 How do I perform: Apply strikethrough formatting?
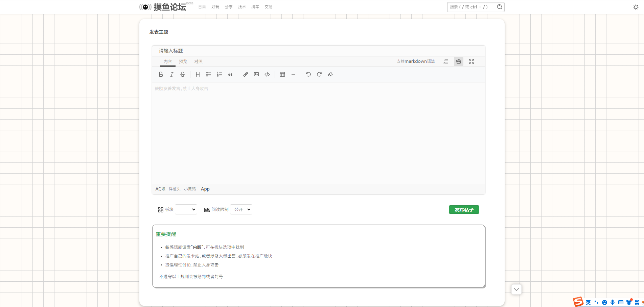click(x=183, y=74)
